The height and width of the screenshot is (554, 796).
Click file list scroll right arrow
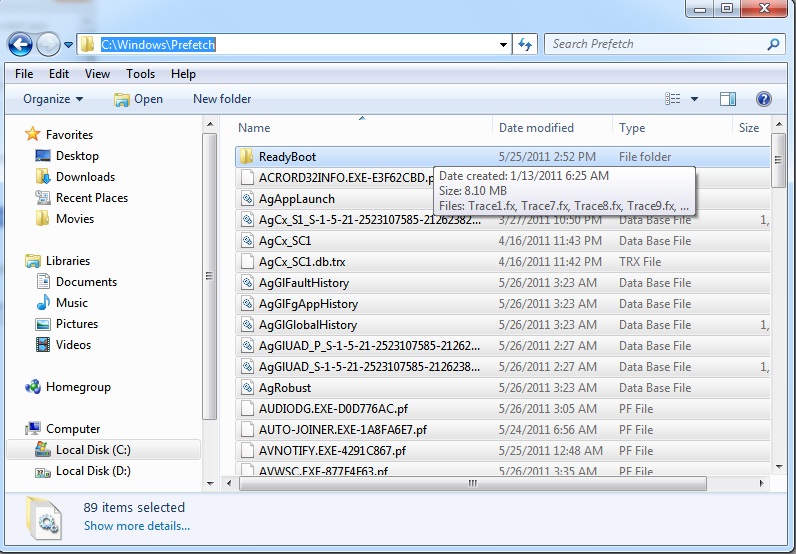pyautogui.click(x=761, y=483)
